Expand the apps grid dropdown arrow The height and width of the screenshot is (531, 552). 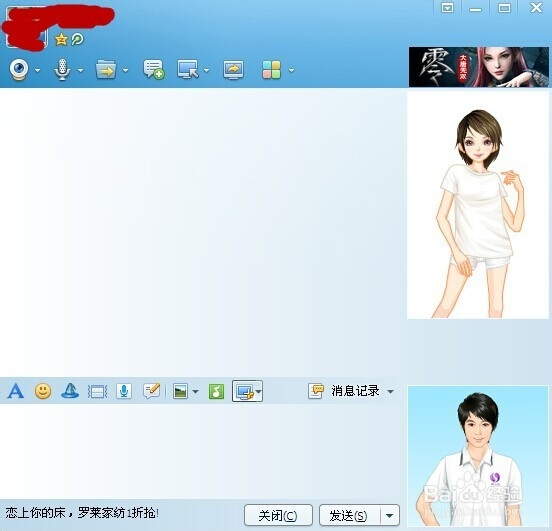click(x=291, y=70)
